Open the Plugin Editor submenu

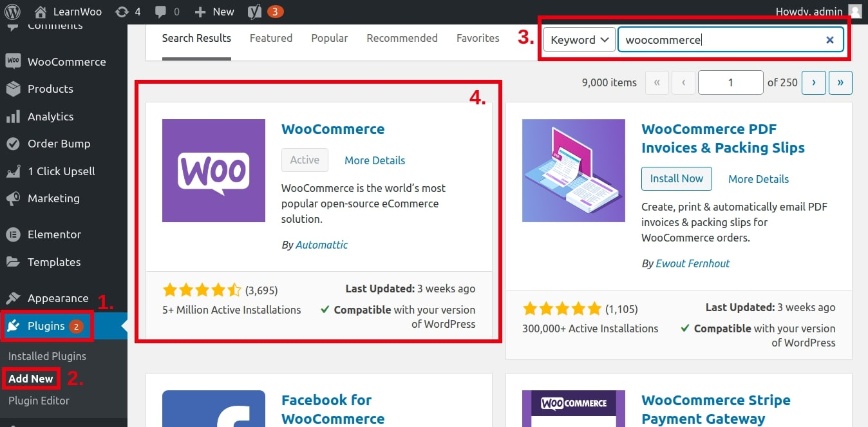click(39, 401)
